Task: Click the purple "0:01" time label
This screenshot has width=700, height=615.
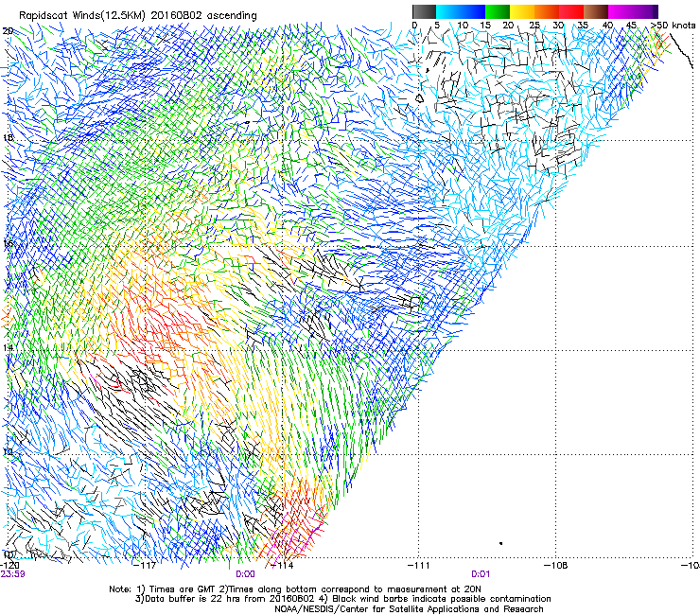Action: pos(481,574)
